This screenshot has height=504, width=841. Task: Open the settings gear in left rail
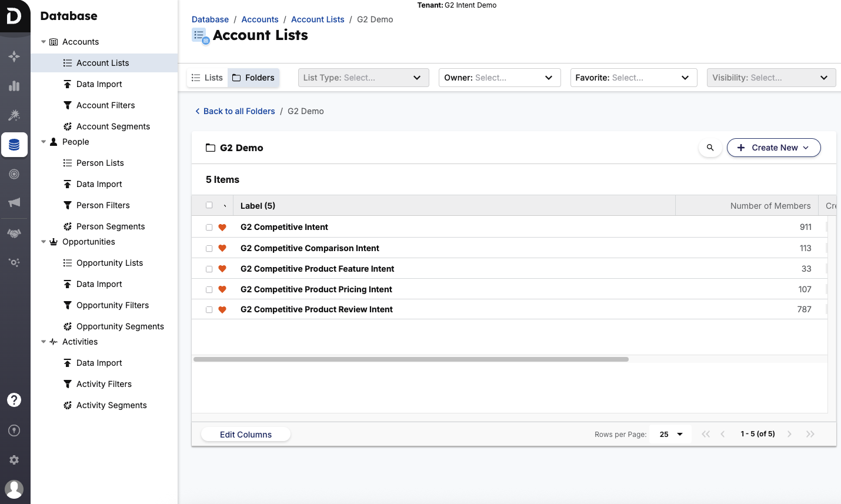tap(14, 460)
